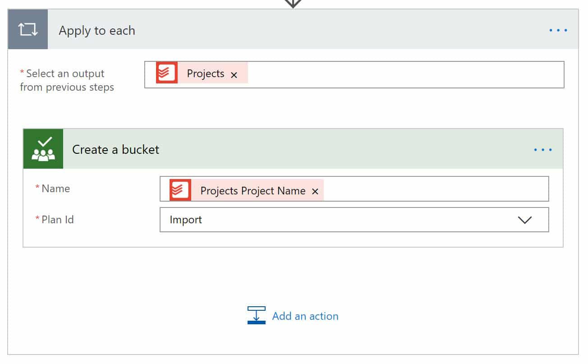Click Todoist icon on Projects Project Name token
588x364 pixels.
tap(180, 189)
